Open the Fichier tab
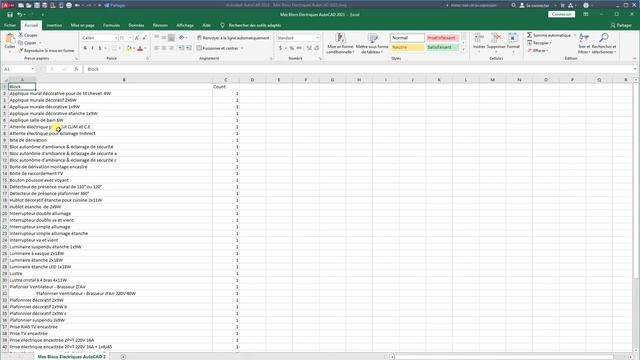640x360 pixels. coord(10,25)
